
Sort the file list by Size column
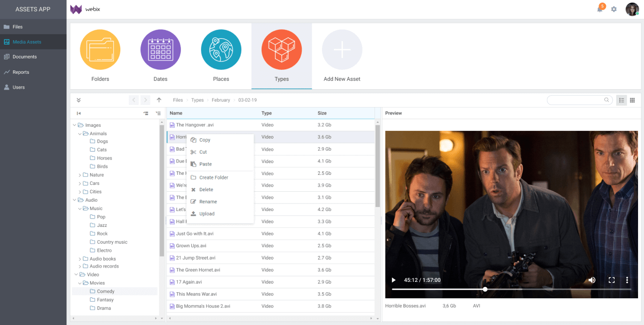344,113
